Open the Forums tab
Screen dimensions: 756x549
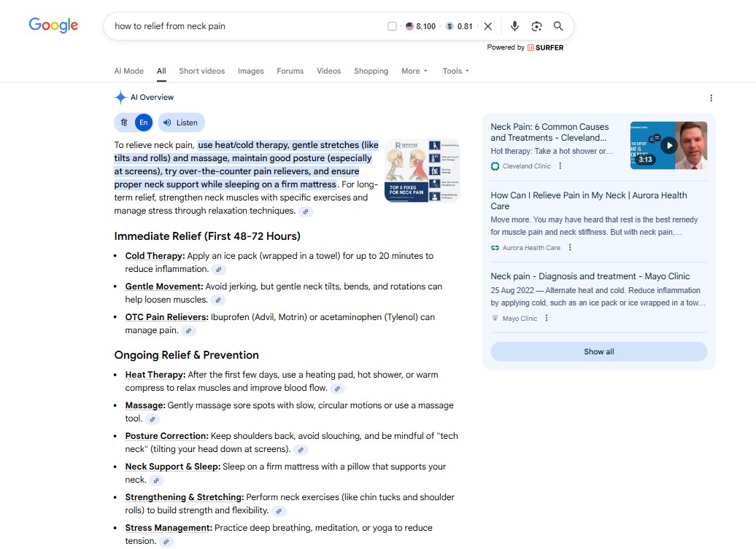click(x=290, y=71)
